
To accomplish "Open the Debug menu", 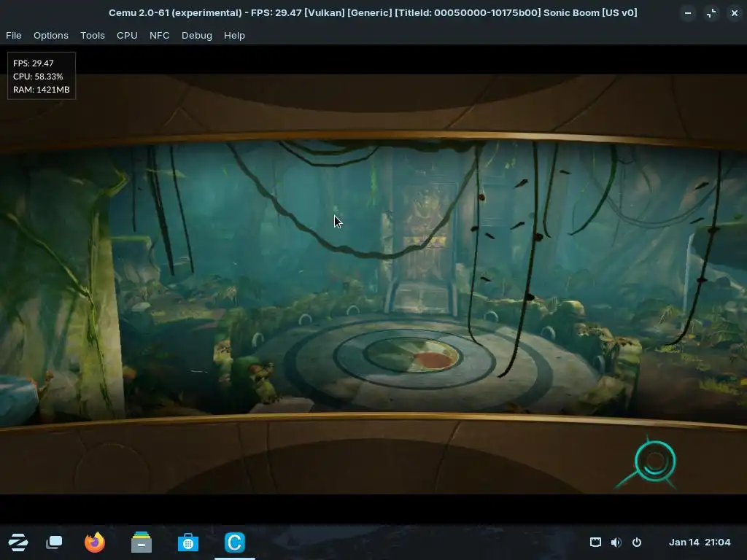I will [197, 35].
